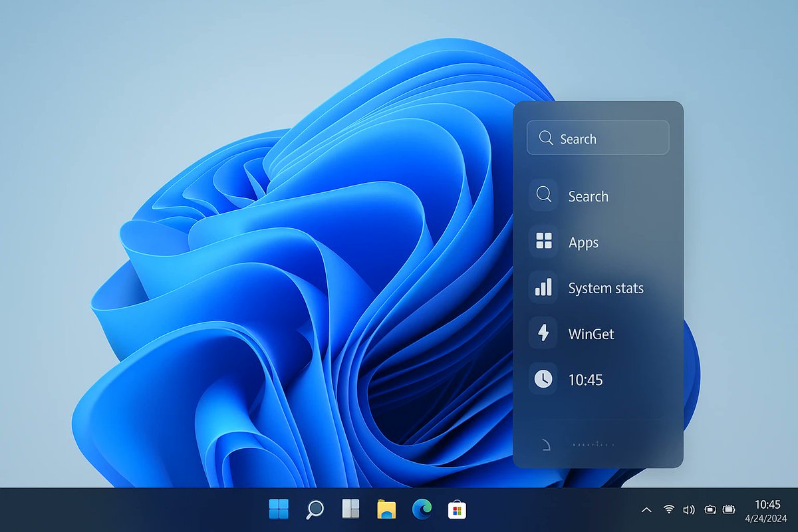Launch File Explorer from the taskbar

pos(386,509)
